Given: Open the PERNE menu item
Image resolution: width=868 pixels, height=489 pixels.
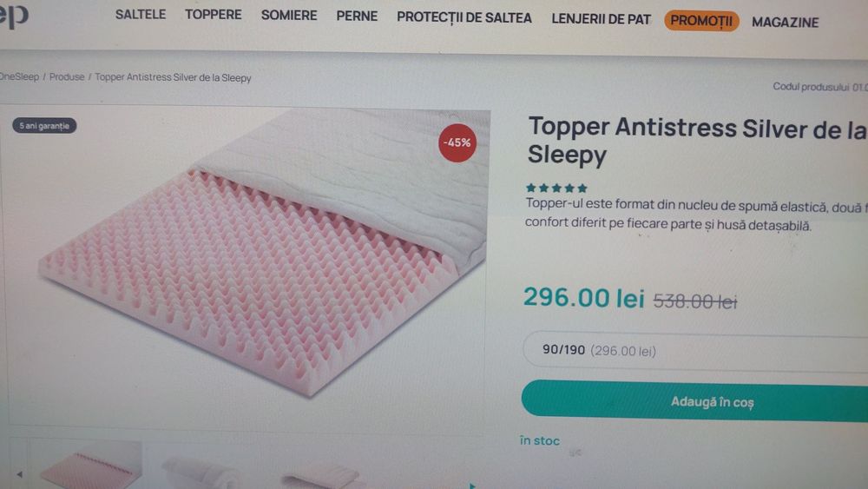Looking at the screenshot, I should coord(357,16).
